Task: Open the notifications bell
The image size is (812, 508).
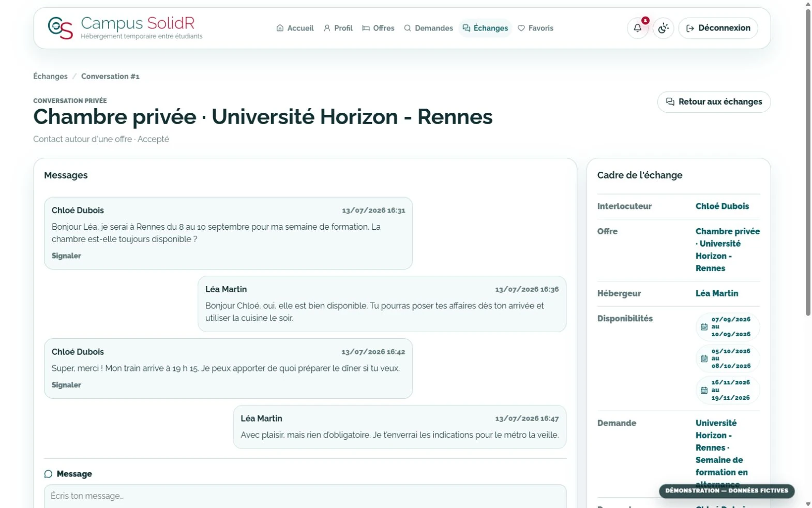Action: pyautogui.click(x=638, y=28)
